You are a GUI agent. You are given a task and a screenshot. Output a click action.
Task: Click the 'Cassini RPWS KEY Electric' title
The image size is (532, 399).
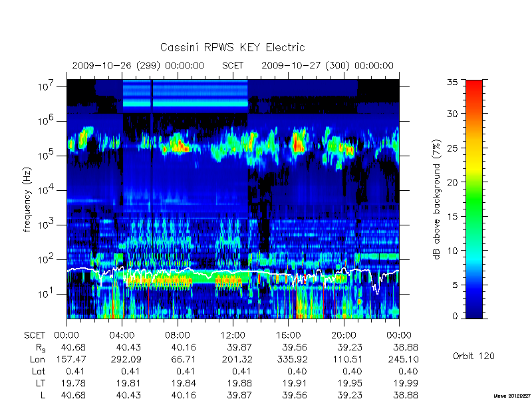pos(232,47)
